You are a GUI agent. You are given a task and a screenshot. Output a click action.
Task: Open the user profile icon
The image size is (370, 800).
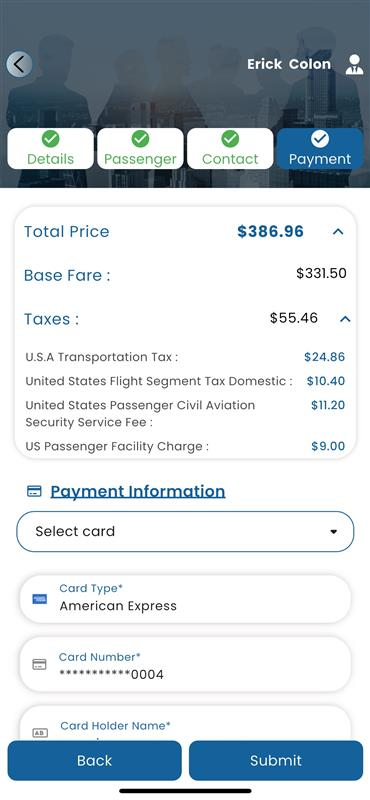click(354, 64)
